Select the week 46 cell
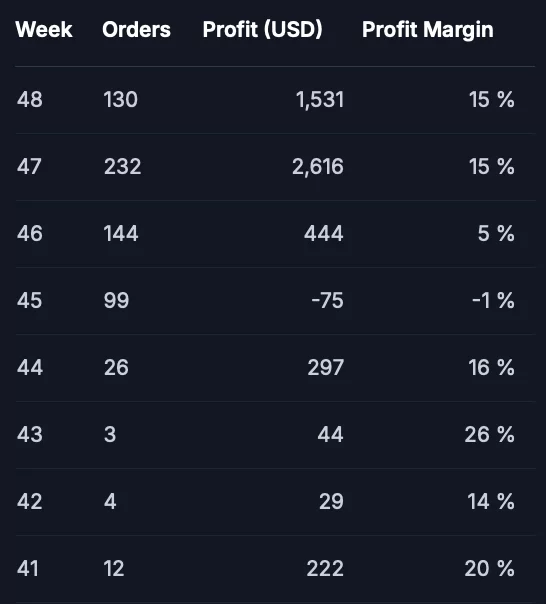Screen dimensions: 546x604 [x=30, y=234]
